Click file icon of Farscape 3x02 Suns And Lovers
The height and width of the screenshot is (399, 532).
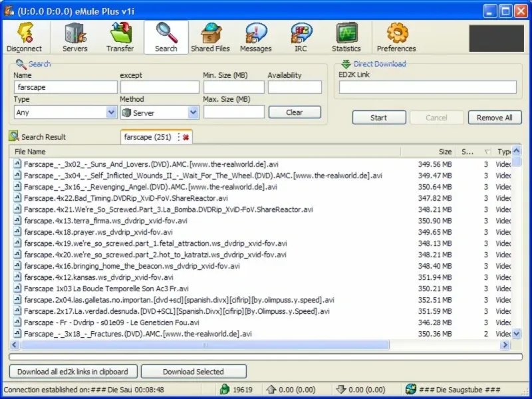17,164
